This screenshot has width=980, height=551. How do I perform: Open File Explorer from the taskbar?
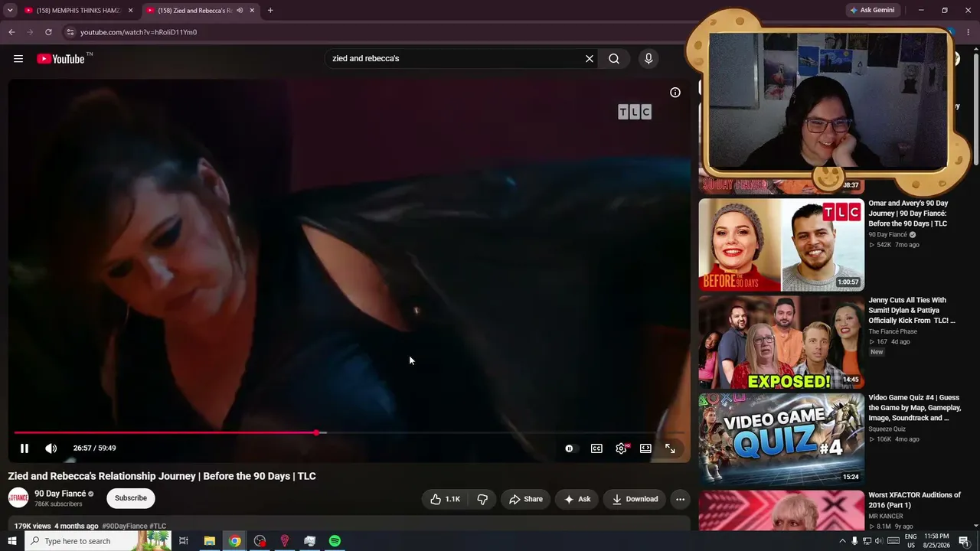(x=209, y=541)
